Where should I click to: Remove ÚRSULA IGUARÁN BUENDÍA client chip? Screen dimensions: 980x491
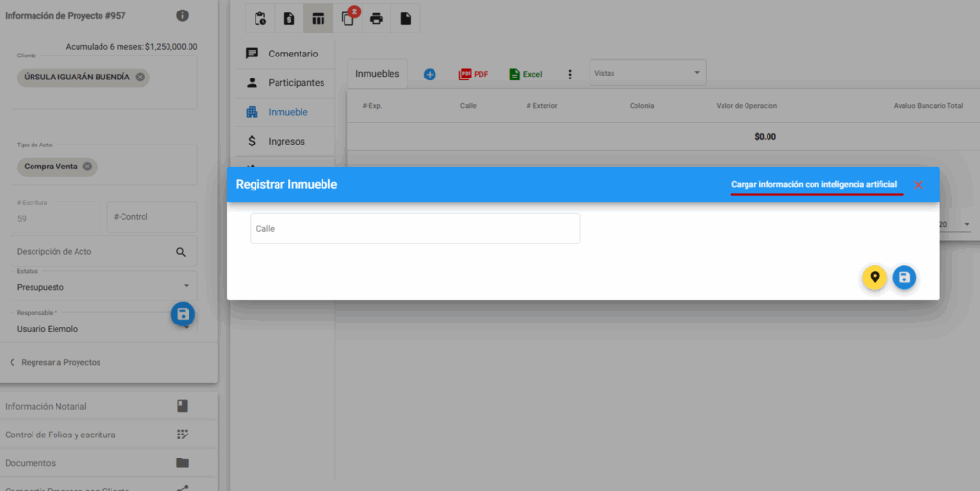[140, 78]
